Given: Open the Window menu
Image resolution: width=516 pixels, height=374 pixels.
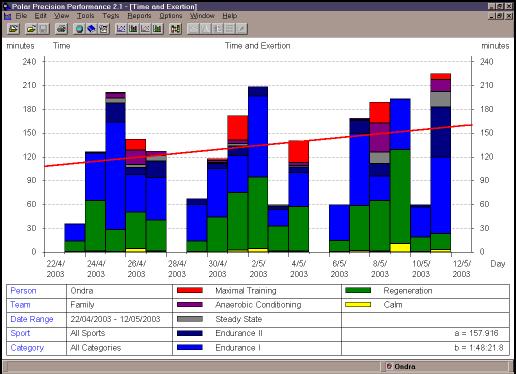Looking at the screenshot, I should pyautogui.click(x=202, y=16).
